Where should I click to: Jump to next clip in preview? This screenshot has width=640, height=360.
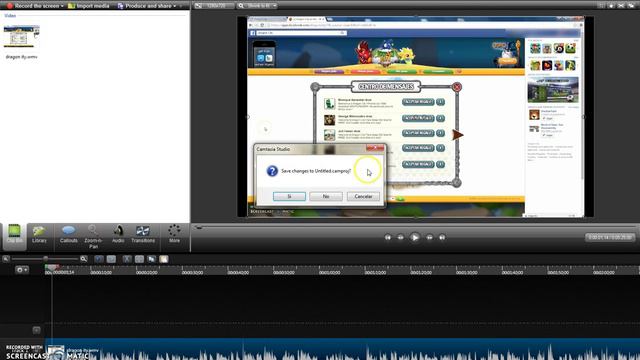tap(442, 237)
